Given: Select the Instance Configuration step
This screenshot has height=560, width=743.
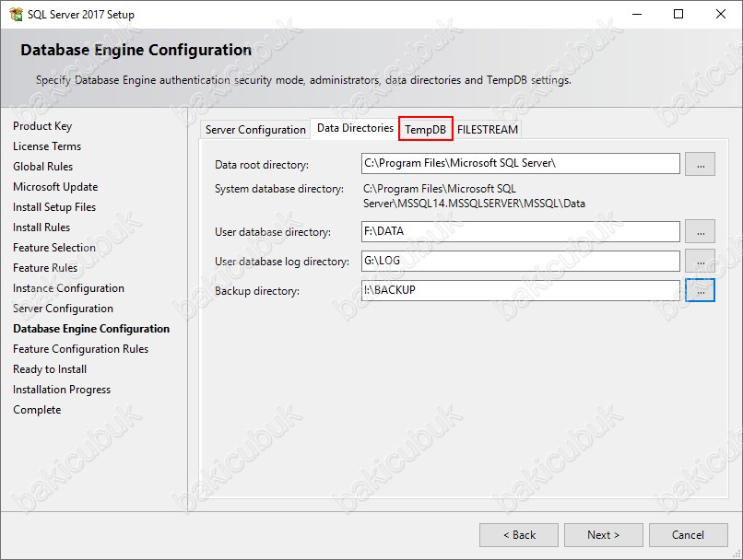Looking at the screenshot, I should coord(68,288).
